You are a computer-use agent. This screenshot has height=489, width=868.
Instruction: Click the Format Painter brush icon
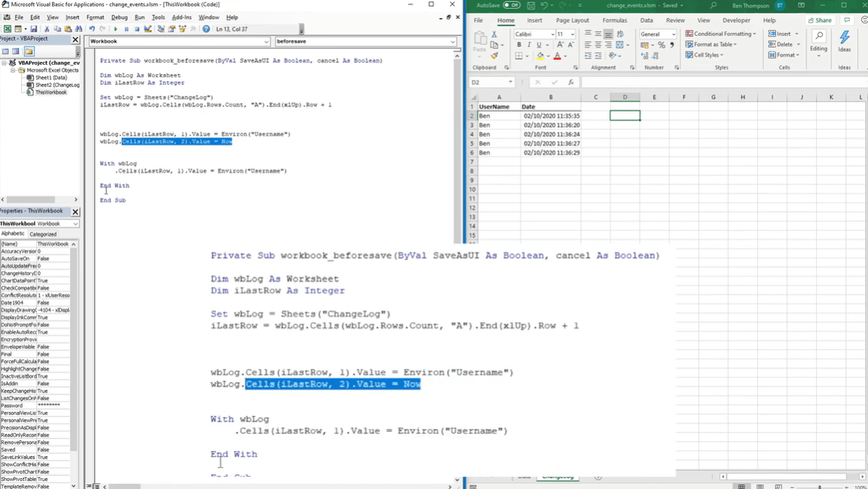[495, 55]
